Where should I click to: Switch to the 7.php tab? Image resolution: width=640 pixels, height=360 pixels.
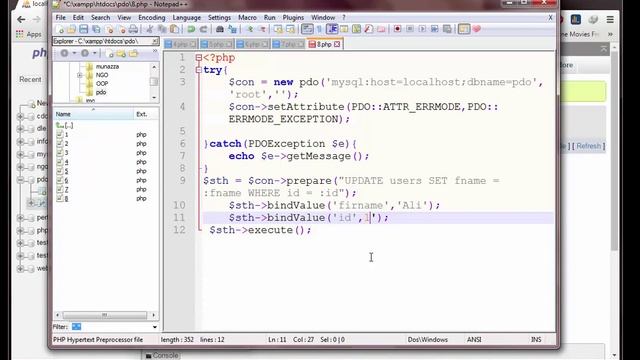pos(289,44)
